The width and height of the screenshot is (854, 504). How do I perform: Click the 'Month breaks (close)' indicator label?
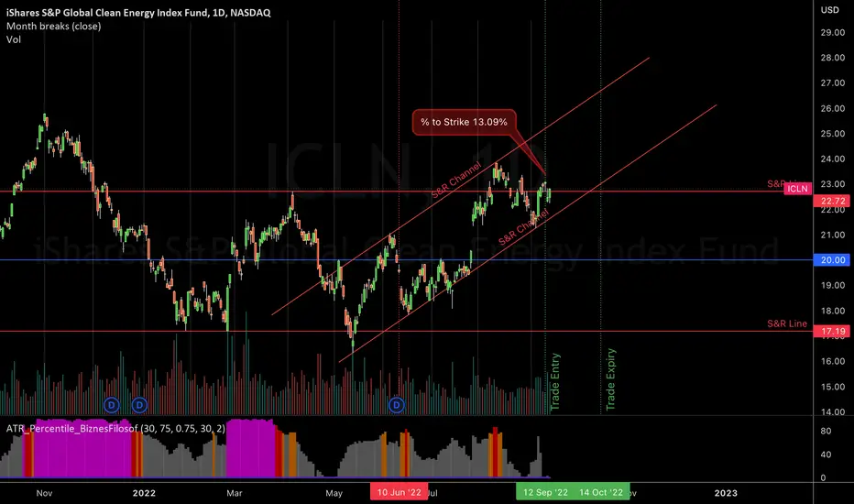[x=53, y=26]
